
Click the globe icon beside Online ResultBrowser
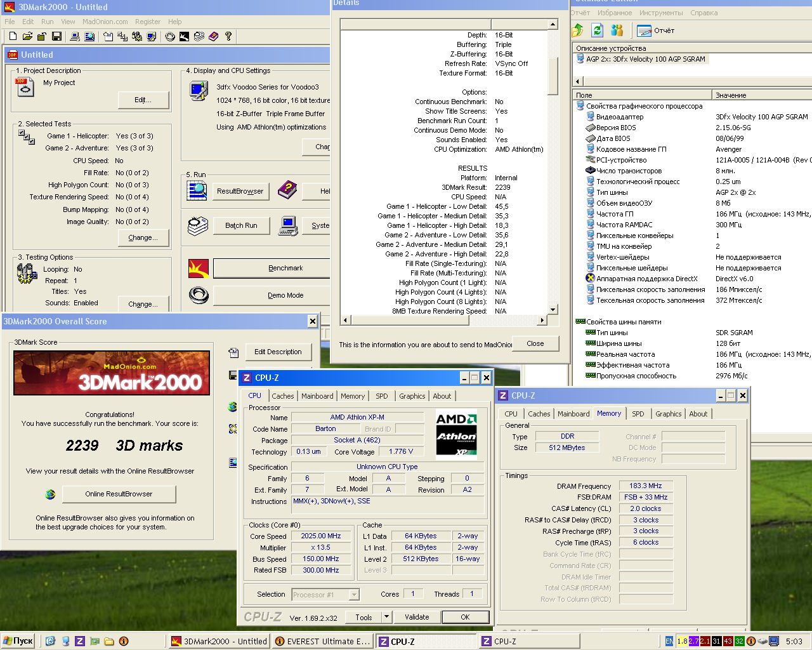(x=50, y=494)
